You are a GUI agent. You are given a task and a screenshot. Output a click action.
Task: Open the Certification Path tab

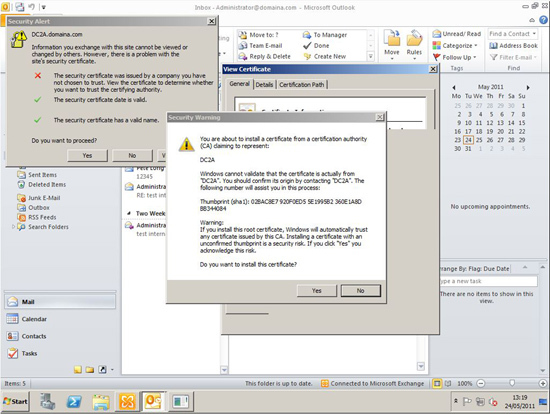coord(302,85)
